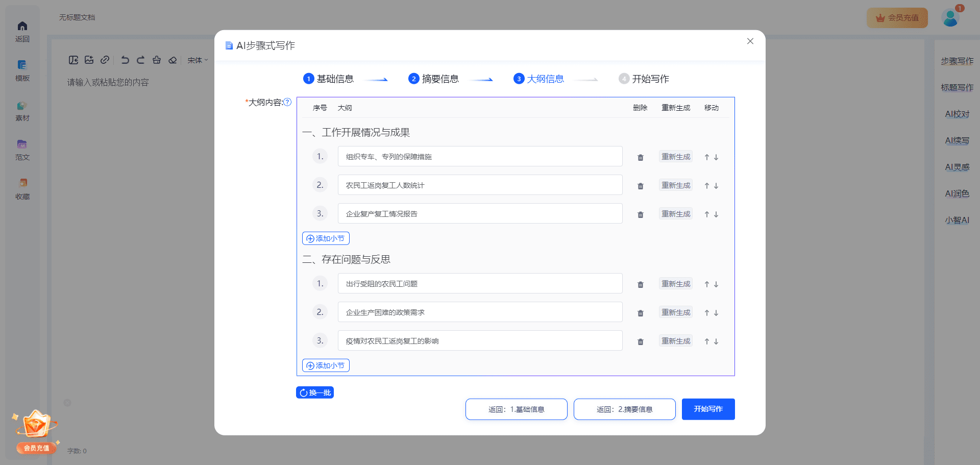The height and width of the screenshot is (465, 980).
Task: Close the AI步骤式写作 dialog
Action: point(750,41)
